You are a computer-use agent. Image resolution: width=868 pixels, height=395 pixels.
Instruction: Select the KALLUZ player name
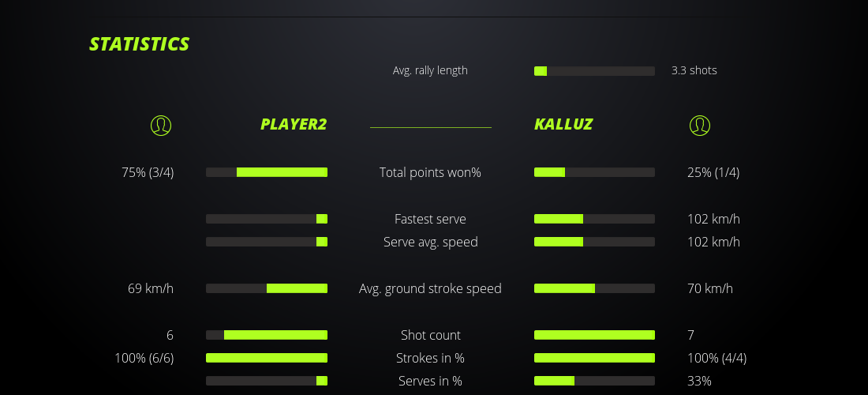563,124
